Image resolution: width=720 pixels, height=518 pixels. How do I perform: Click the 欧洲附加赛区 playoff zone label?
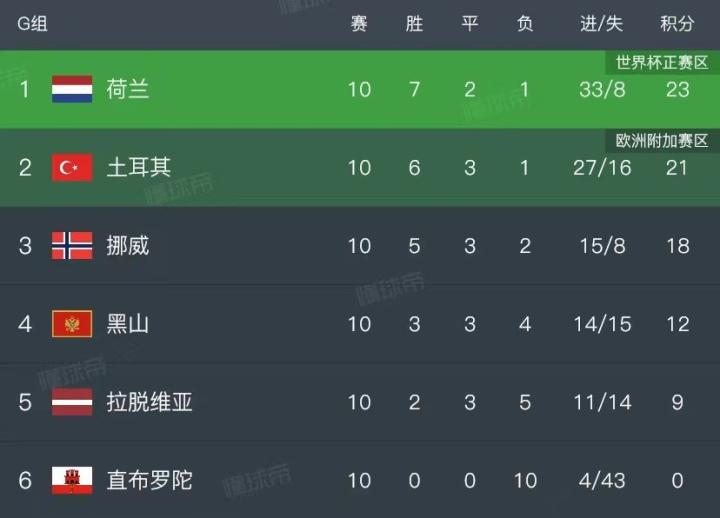pyautogui.click(x=662, y=141)
